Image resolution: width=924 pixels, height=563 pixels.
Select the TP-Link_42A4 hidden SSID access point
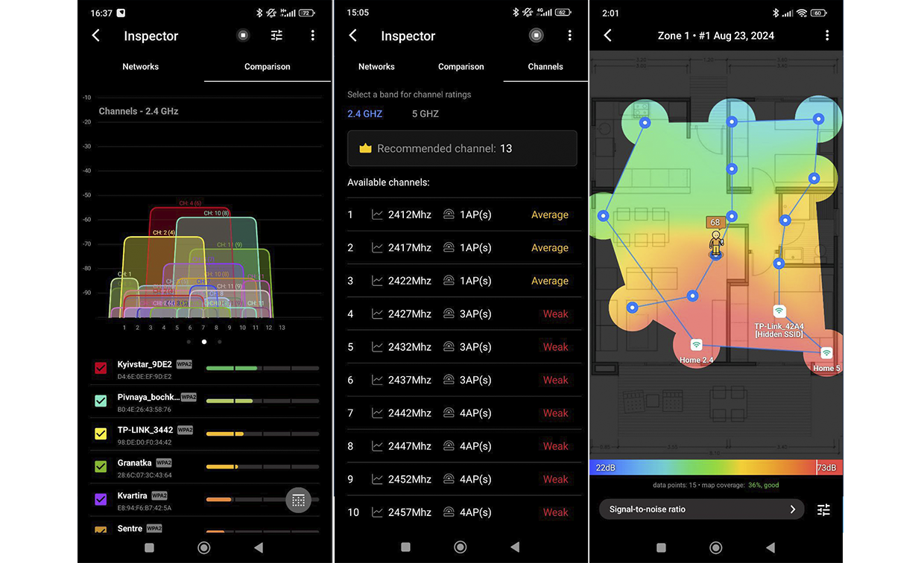click(x=779, y=312)
